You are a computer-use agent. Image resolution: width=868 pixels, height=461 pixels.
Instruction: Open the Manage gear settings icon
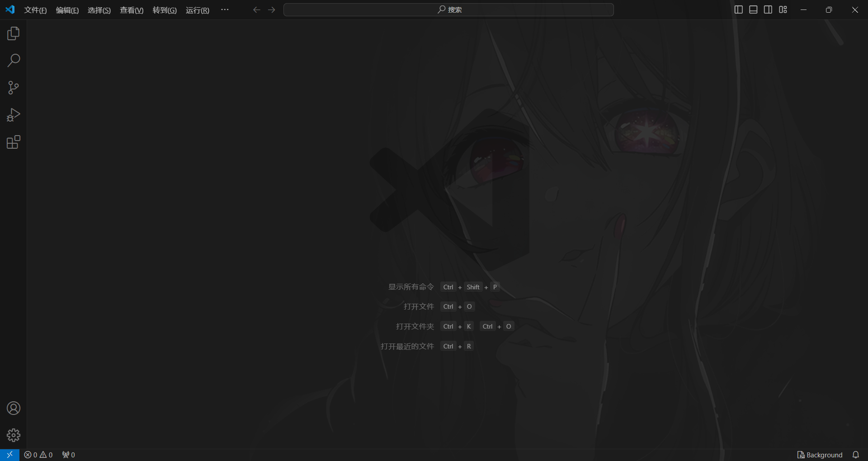click(14, 435)
